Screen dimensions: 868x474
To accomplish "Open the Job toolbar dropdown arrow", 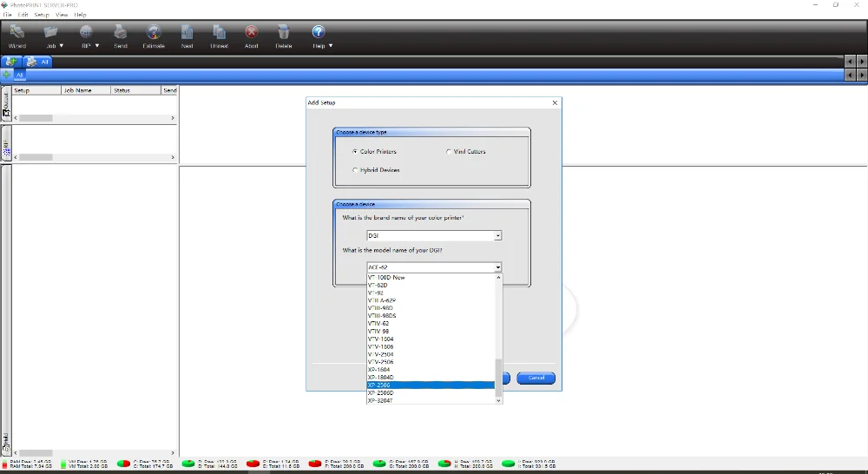I will click(62, 46).
